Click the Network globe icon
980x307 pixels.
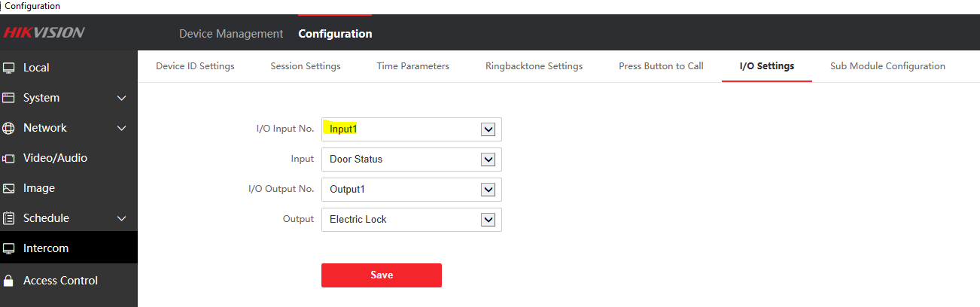pyautogui.click(x=9, y=128)
